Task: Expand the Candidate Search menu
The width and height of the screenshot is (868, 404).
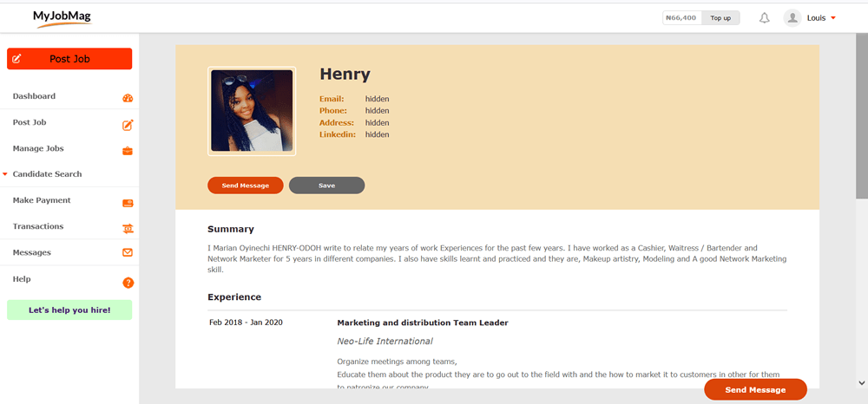Action: tap(47, 174)
